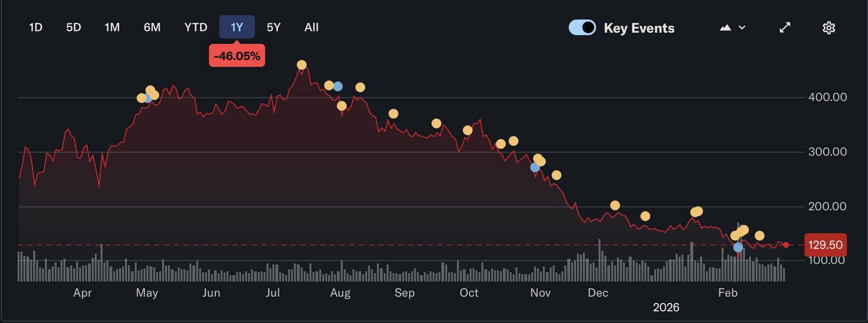Click the blue event marker in early November
Viewport: 868px width, 323px height.
click(x=535, y=167)
